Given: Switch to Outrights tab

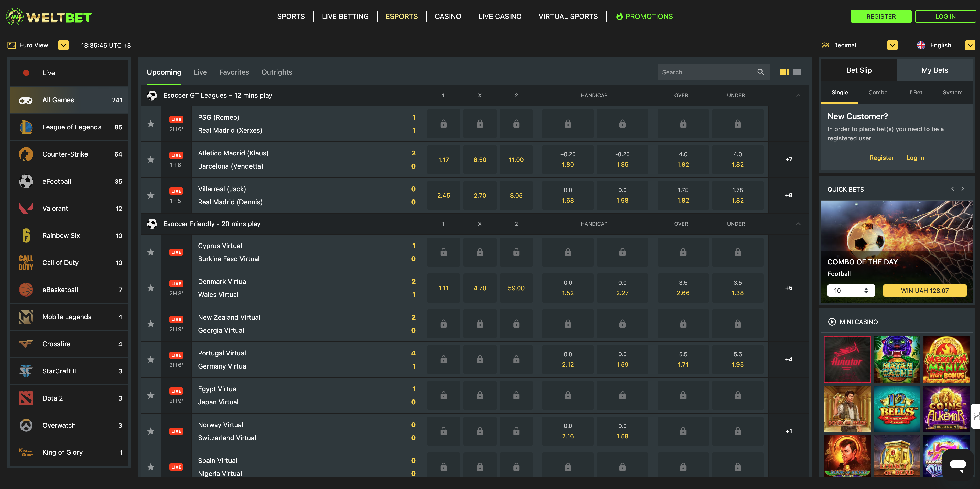Looking at the screenshot, I should coord(277,72).
